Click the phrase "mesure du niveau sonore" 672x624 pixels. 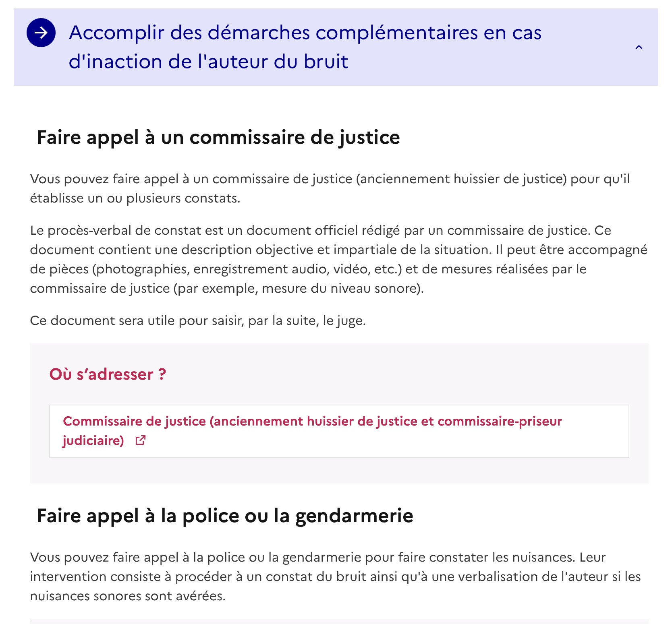(340, 288)
